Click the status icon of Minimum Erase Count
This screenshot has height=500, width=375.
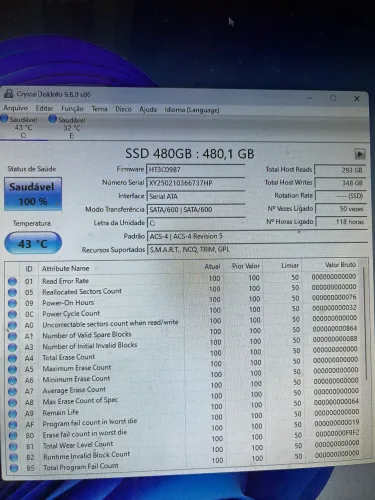[x=13, y=380]
